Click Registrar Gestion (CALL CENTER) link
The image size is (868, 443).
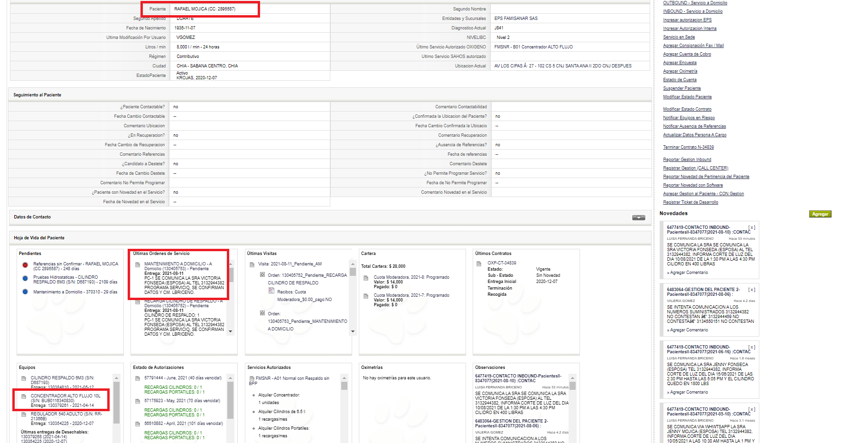tap(695, 168)
